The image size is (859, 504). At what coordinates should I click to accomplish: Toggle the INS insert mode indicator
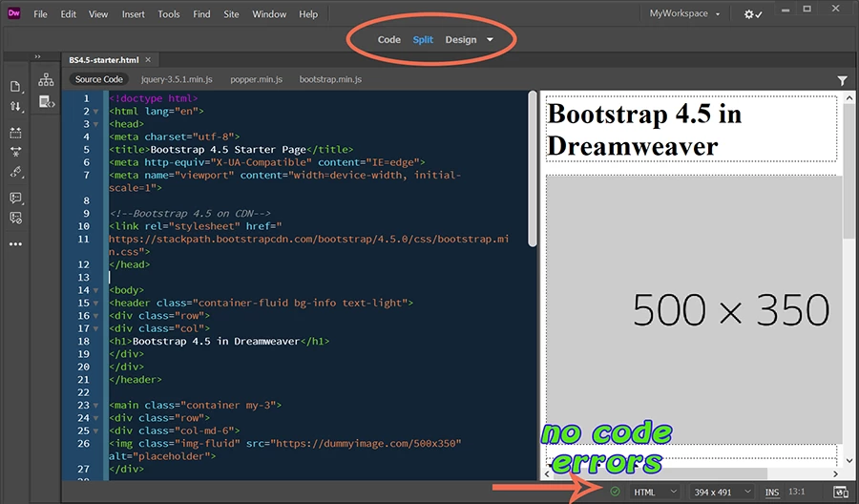772,492
